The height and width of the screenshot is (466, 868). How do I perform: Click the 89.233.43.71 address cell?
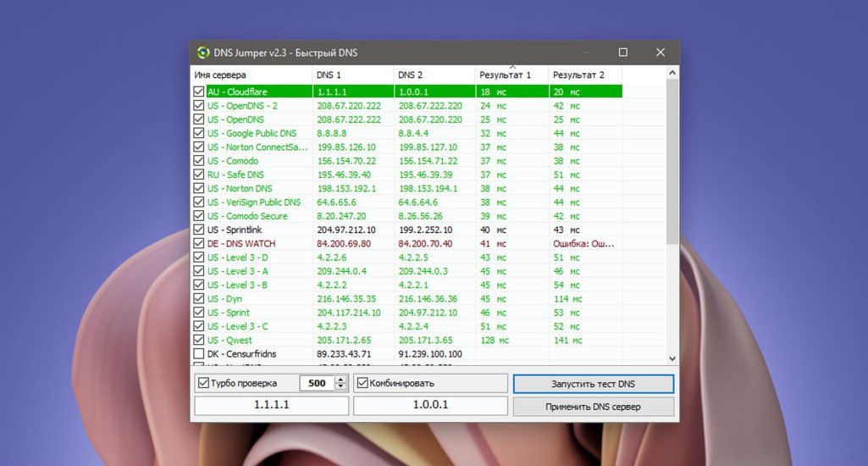click(344, 353)
